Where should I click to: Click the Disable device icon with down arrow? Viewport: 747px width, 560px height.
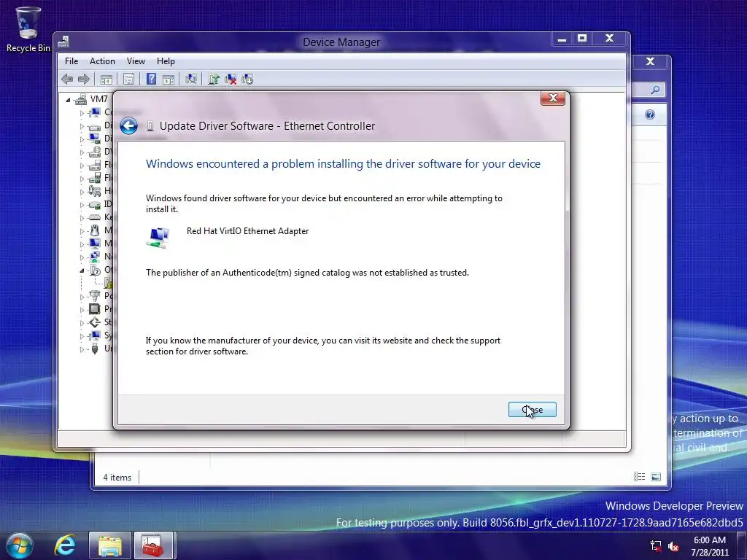point(247,79)
